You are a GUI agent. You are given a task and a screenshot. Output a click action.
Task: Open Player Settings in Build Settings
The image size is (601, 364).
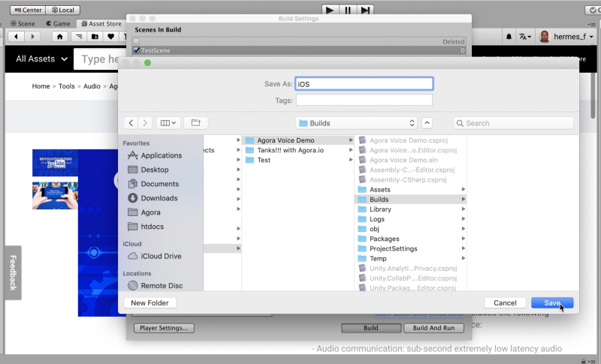click(x=164, y=328)
